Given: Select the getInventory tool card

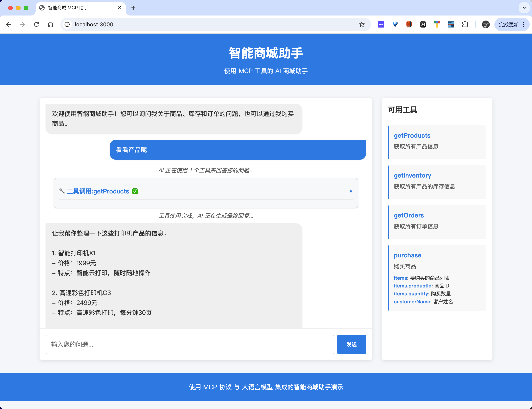Looking at the screenshot, I should [437, 182].
